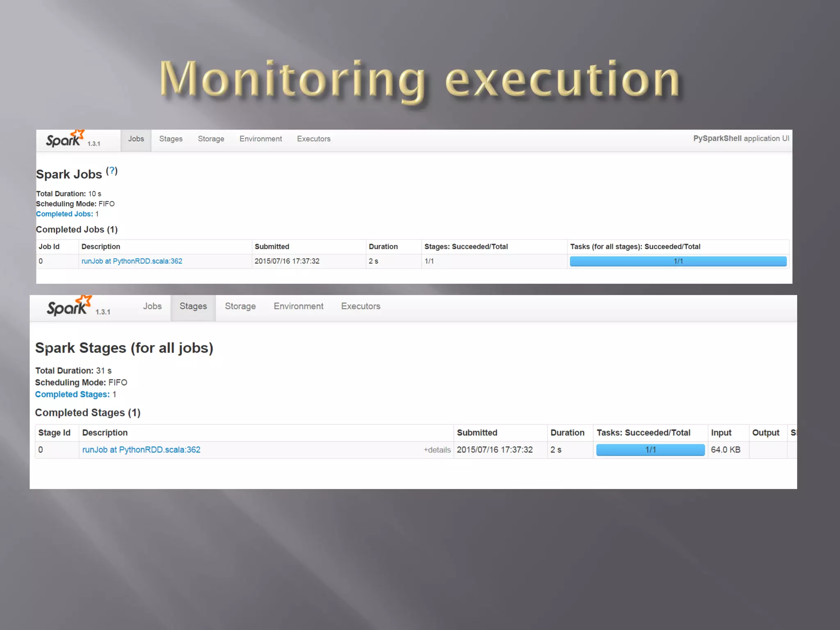Click the 1/1 progress bar in the stages table
Image resolution: width=840 pixels, height=630 pixels.
[x=650, y=450]
